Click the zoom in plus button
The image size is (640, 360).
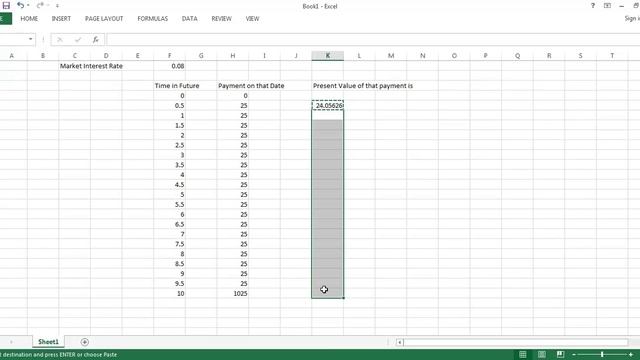tap(631, 355)
